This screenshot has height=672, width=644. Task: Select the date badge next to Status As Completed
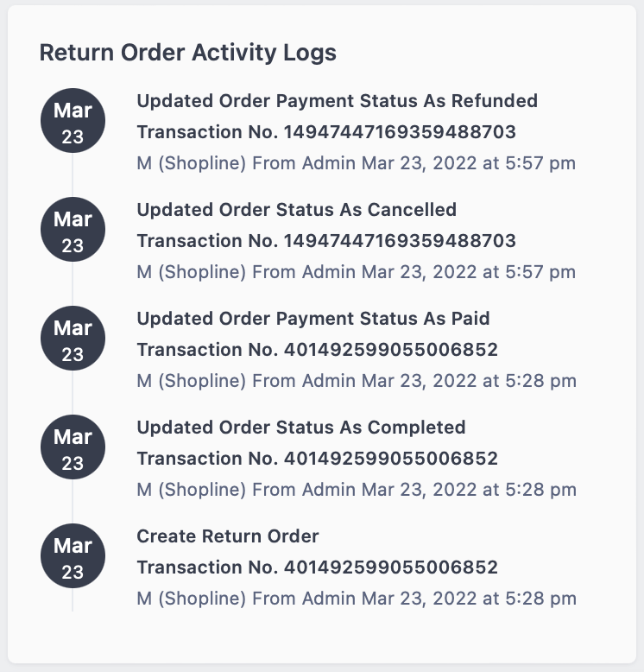(73, 447)
